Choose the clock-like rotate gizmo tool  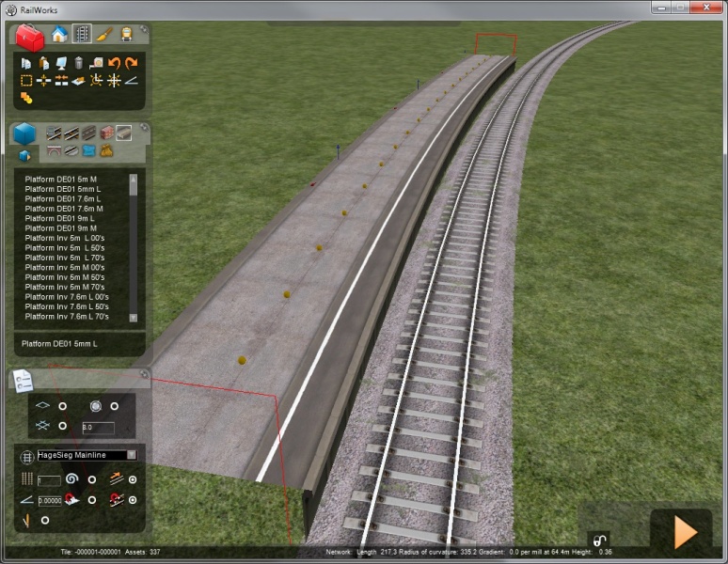point(96,80)
